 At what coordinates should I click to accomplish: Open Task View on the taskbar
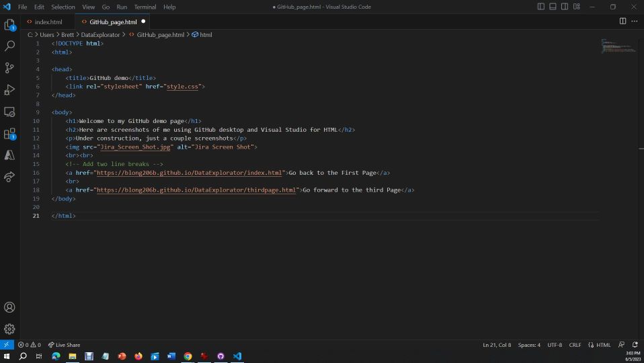pos(39,356)
